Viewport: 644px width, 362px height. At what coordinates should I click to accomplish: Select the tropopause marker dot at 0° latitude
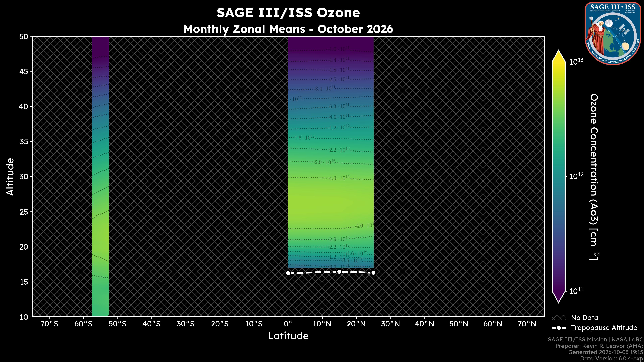coord(288,273)
